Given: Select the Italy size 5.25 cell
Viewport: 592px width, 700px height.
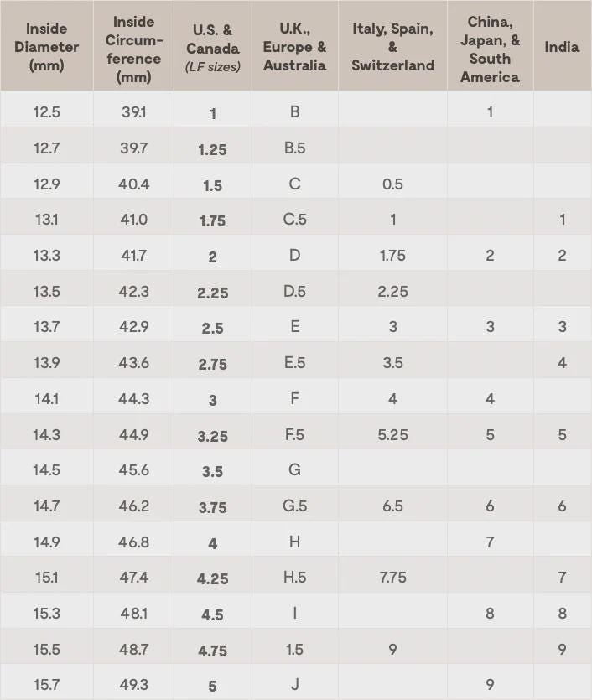Looking at the screenshot, I should click(392, 435).
